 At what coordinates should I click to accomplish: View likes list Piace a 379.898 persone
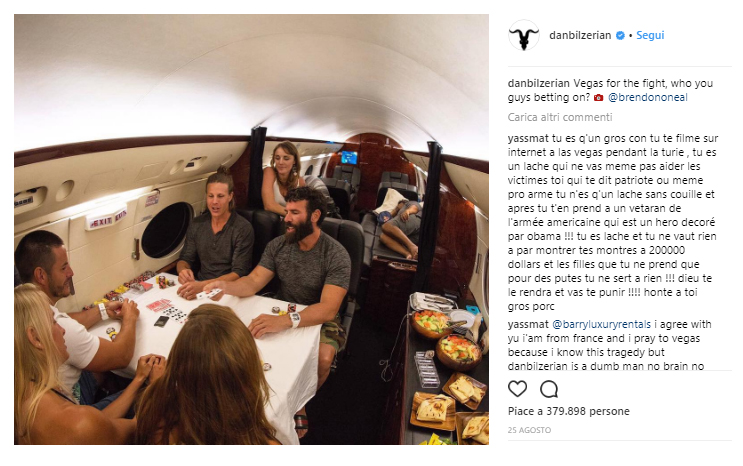[569, 411]
